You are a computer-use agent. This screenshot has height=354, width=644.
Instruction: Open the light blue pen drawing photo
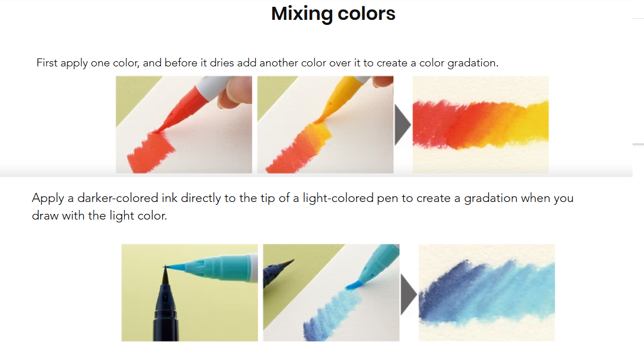click(x=331, y=293)
